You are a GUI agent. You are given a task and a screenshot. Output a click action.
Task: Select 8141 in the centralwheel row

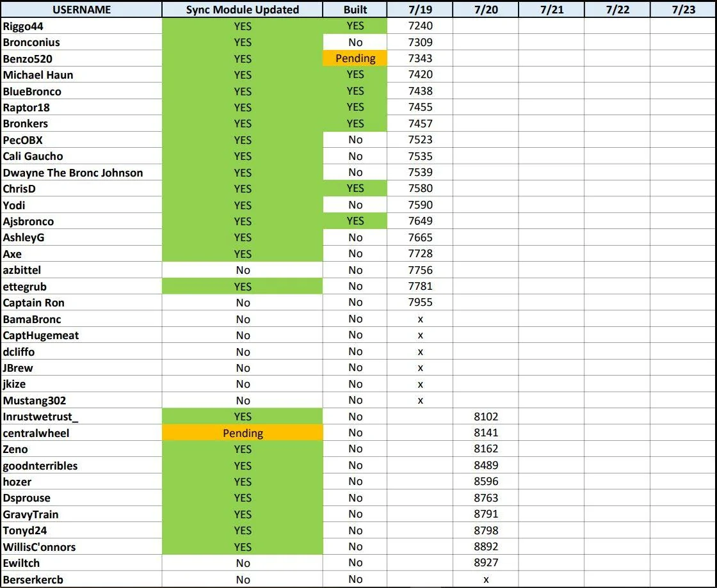(486, 433)
